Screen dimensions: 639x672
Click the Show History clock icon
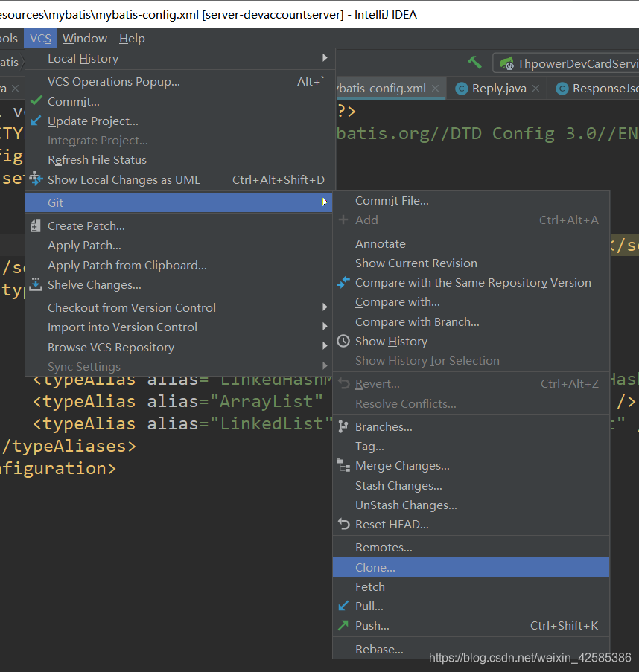343,341
